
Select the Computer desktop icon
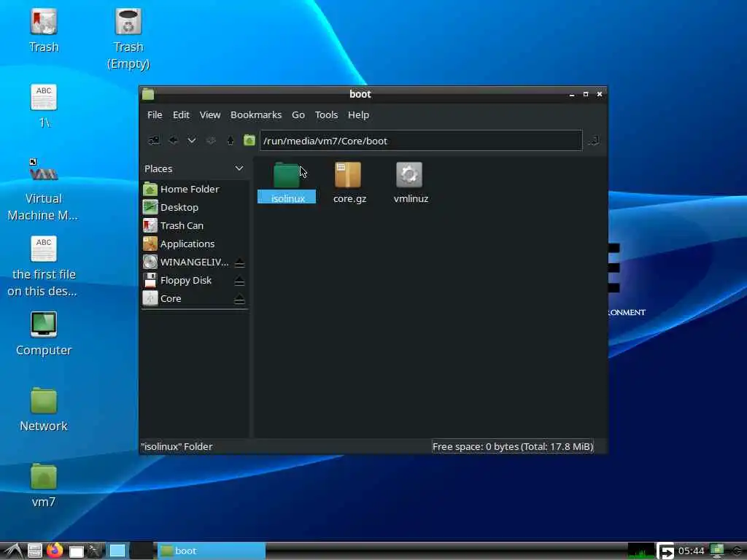[44, 334]
